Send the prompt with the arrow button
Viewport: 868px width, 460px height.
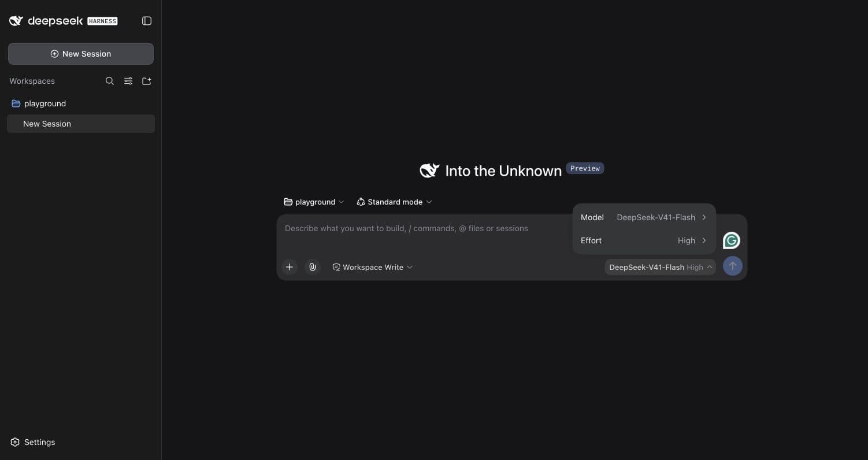pos(732,266)
